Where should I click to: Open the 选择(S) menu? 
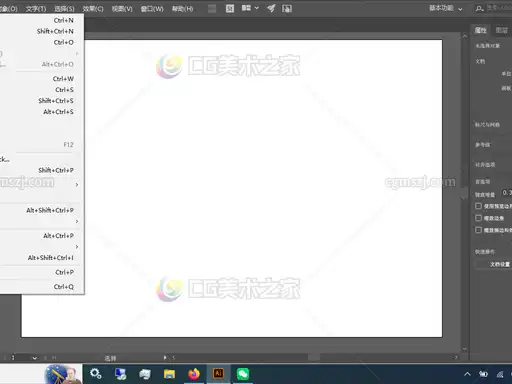coord(64,9)
